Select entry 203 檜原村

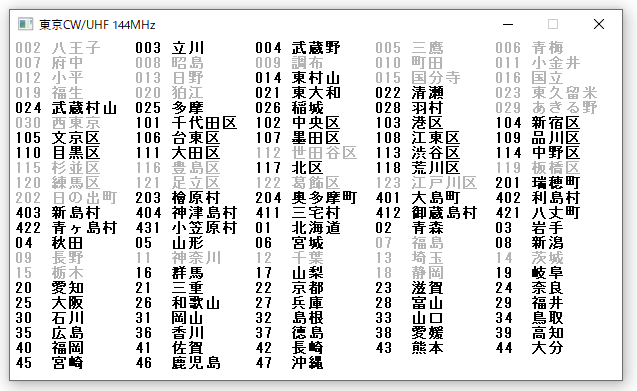178,198
